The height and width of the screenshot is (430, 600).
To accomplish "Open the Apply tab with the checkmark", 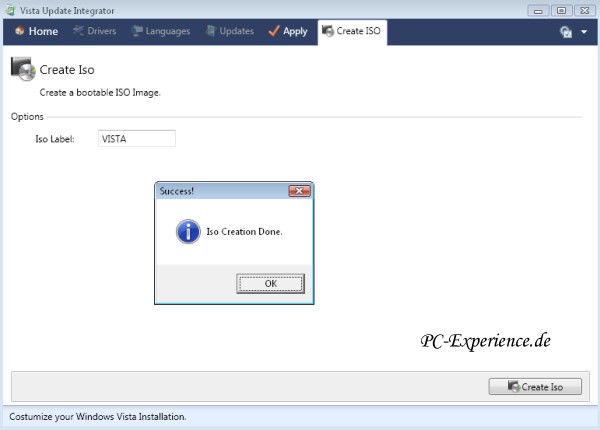I will pyautogui.click(x=288, y=31).
